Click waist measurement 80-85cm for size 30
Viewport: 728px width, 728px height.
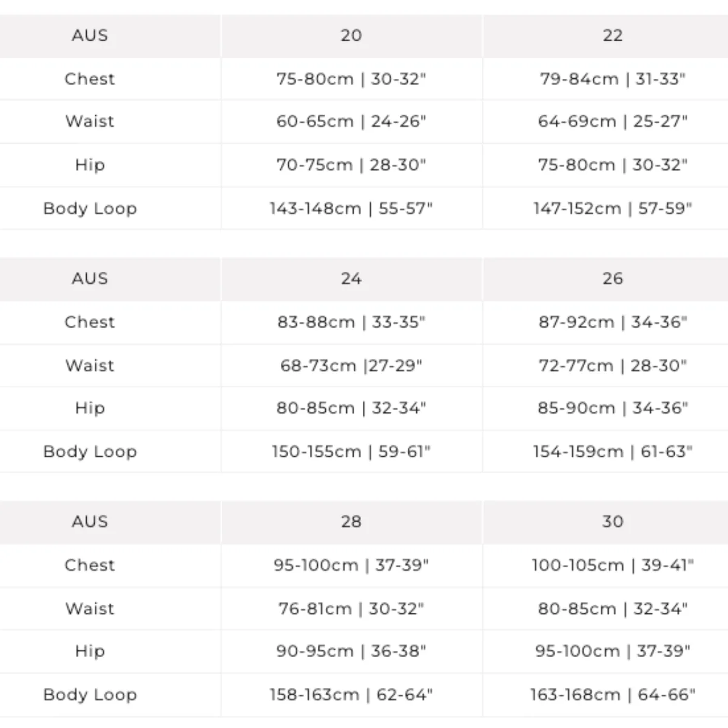click(612, 608)
